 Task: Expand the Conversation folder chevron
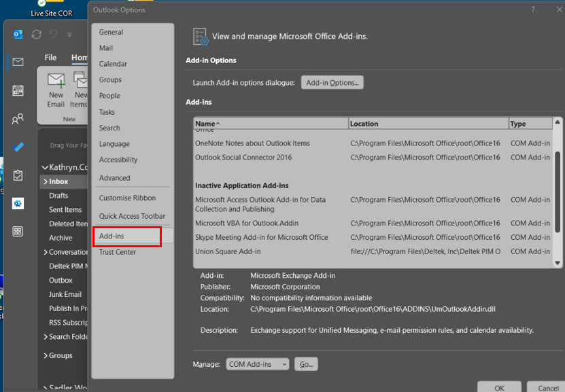(46, 252)
